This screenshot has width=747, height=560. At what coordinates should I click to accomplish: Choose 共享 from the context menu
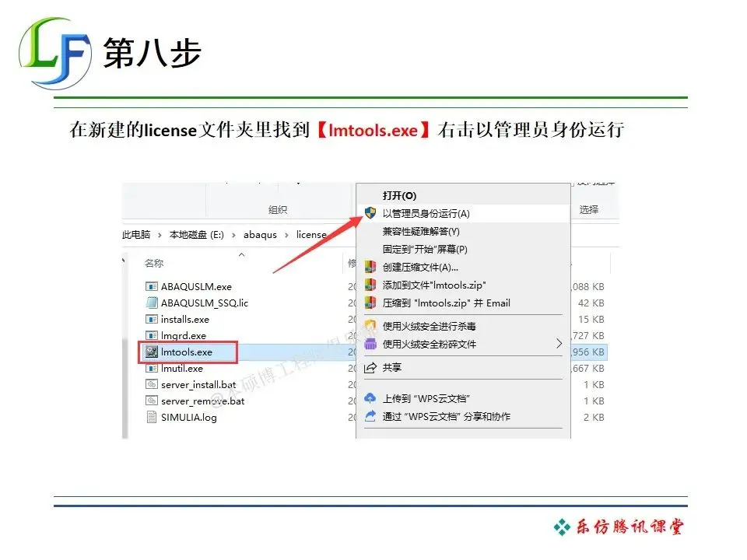[463, 368]
